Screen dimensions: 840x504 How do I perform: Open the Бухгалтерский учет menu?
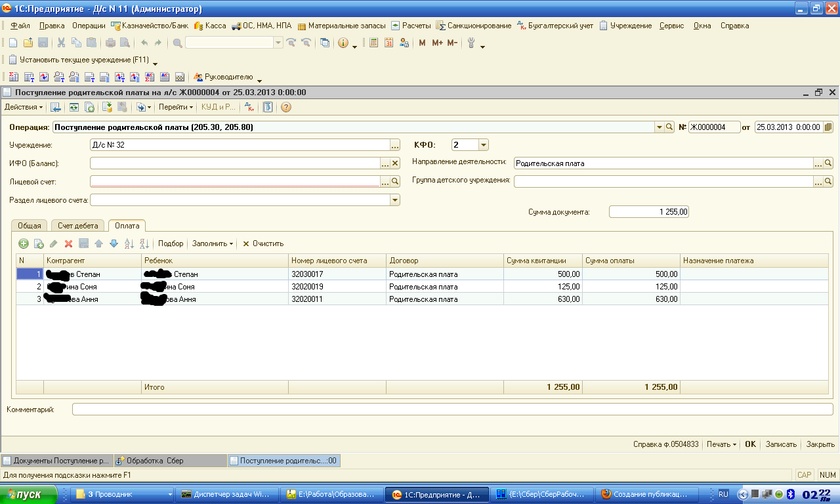(562, 26)
